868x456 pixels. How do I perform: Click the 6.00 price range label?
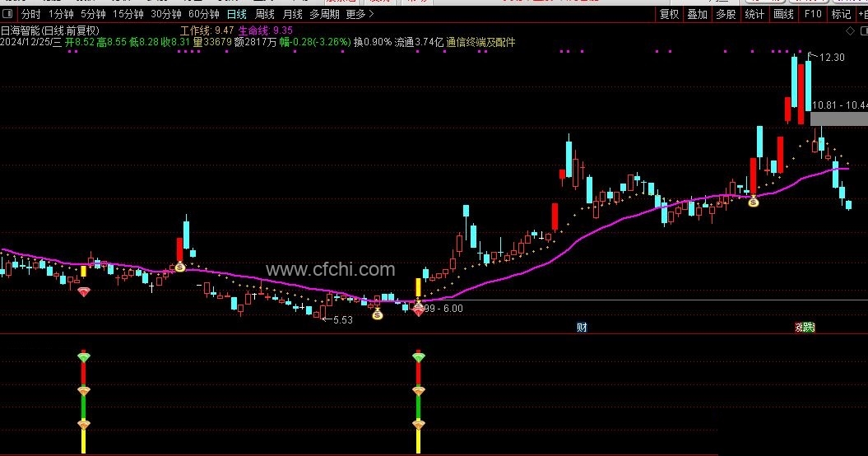443,309
